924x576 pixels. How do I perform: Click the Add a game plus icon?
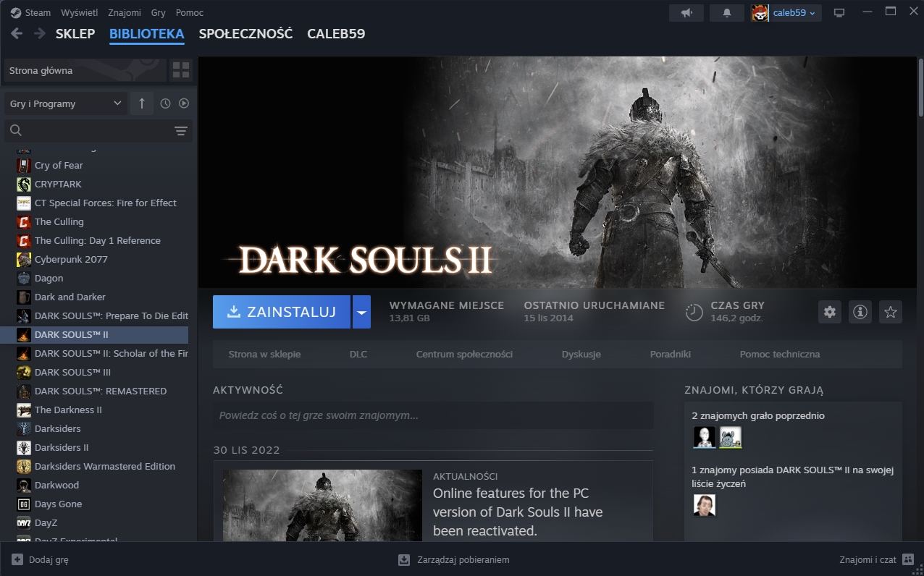(x=17, y=559)
